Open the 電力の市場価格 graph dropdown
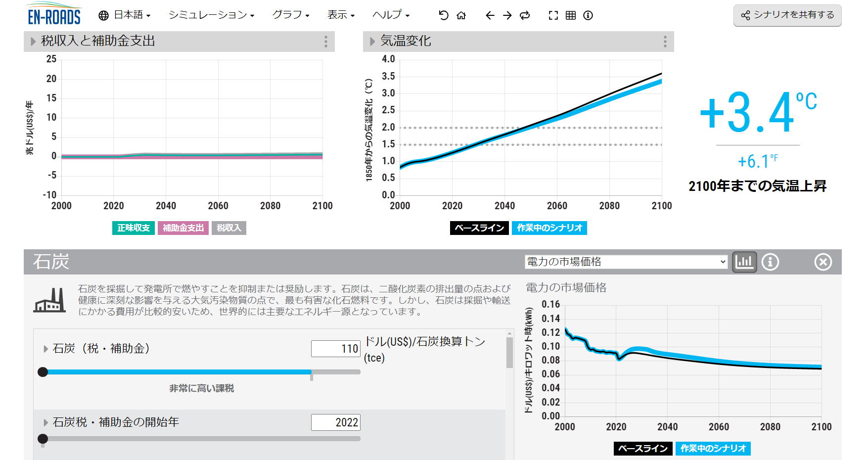Viewport: 868px width, 460px height. point(626,262)
